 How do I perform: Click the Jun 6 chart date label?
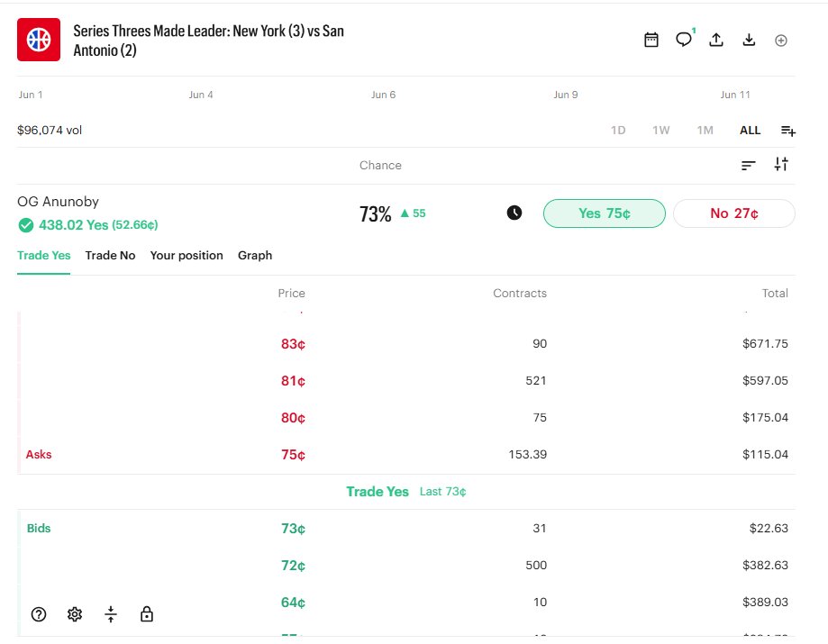384,95
